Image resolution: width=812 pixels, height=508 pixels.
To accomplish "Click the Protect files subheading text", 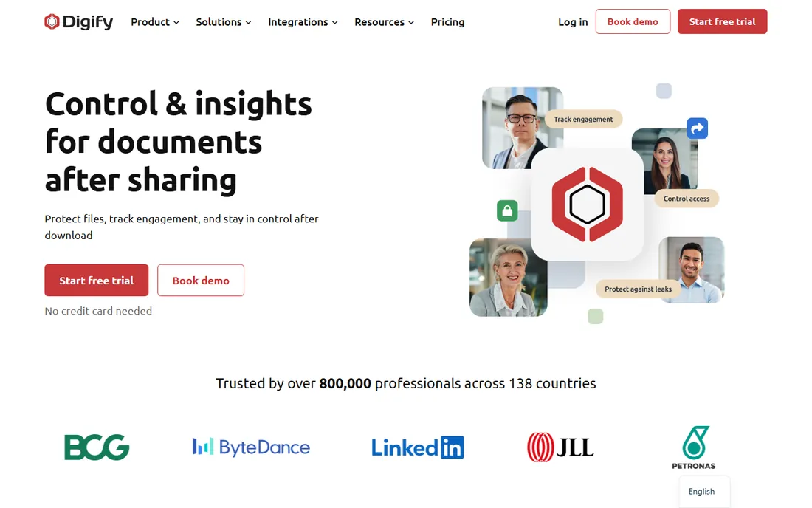I will 182,227.
